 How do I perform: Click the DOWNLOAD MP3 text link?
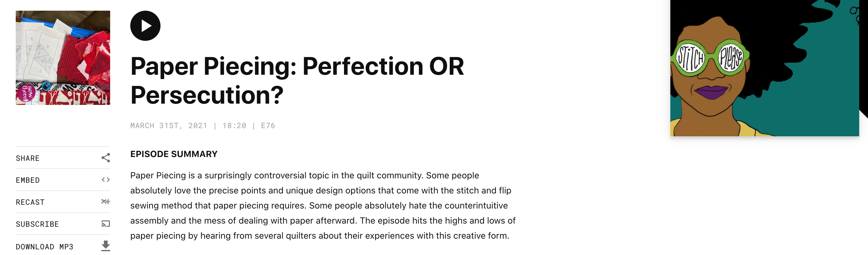click(44, 247)
